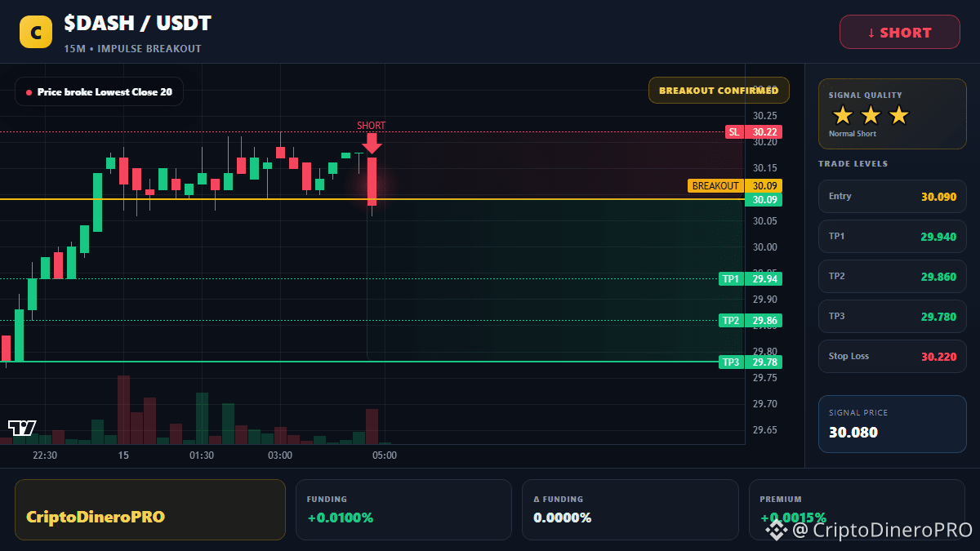Screen dimensions: 980x551
Task: Click the 15M Impulse Breakout subtitle
Action: [132, 49]
